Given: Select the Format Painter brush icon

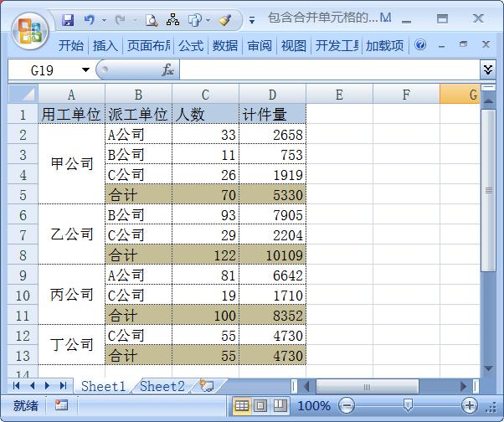Looking at the screenshot, I should coord(225,20).
